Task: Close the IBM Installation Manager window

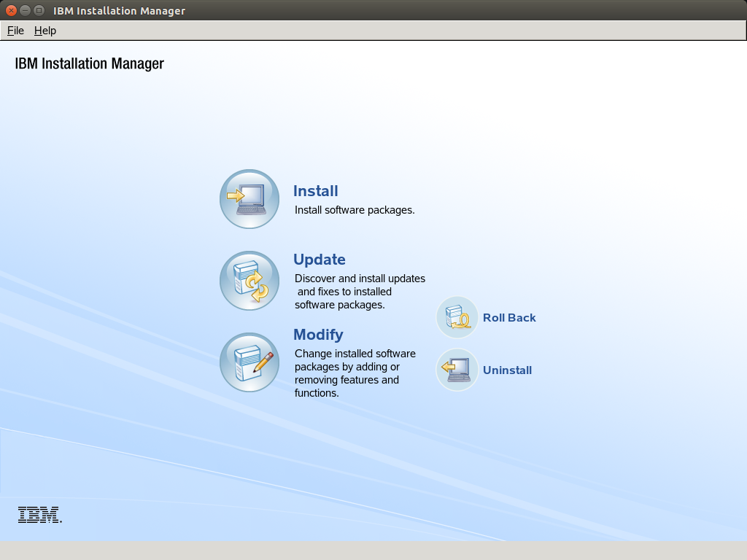Action: [12, 10]
